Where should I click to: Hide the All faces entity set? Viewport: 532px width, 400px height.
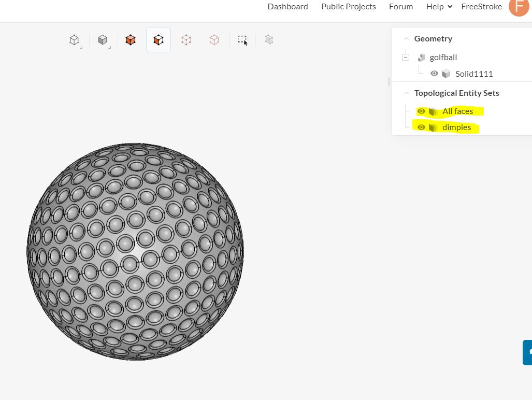coord(421,111)
